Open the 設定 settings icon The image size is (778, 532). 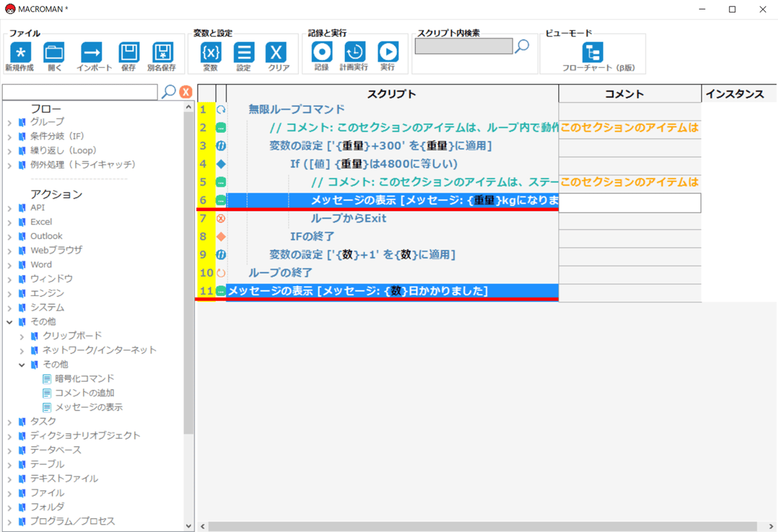pos(244,52)
